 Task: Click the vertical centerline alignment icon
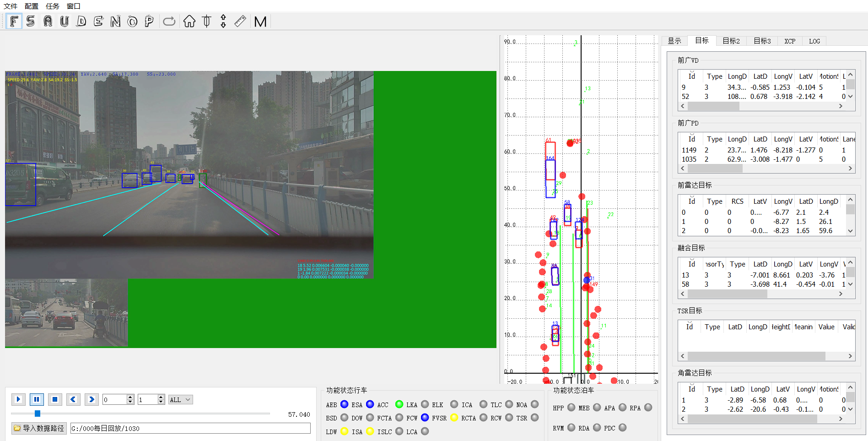pyautogui.click(x=206, y=21)
